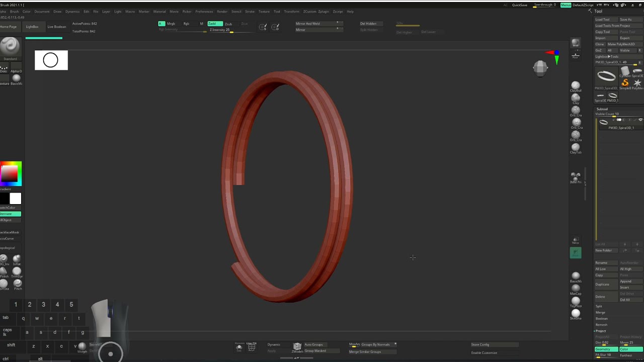Select the SimpleBrush tool icon
This screenshot has height=362, width=644.
coord(625,83)
